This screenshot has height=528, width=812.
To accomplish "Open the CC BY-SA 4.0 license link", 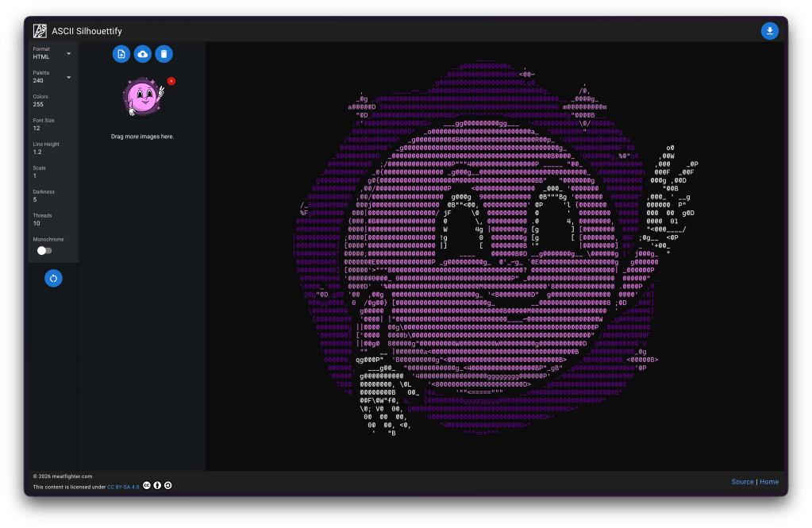I will click(123, 487).
